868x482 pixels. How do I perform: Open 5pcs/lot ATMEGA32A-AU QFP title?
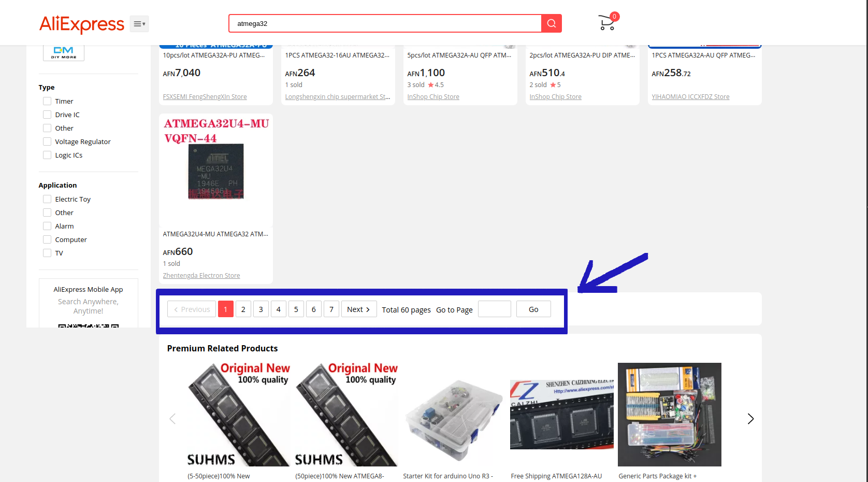[459, 55]
